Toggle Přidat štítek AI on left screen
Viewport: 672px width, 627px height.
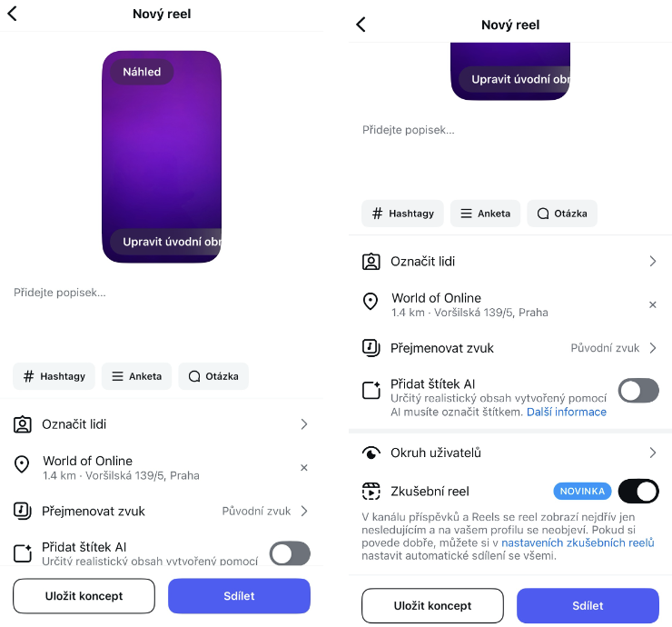point(290,553)
